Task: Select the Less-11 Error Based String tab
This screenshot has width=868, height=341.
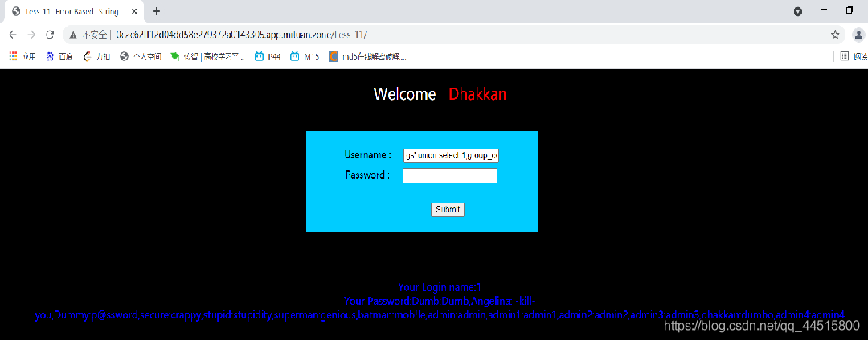Action: [x=75, y=11]
